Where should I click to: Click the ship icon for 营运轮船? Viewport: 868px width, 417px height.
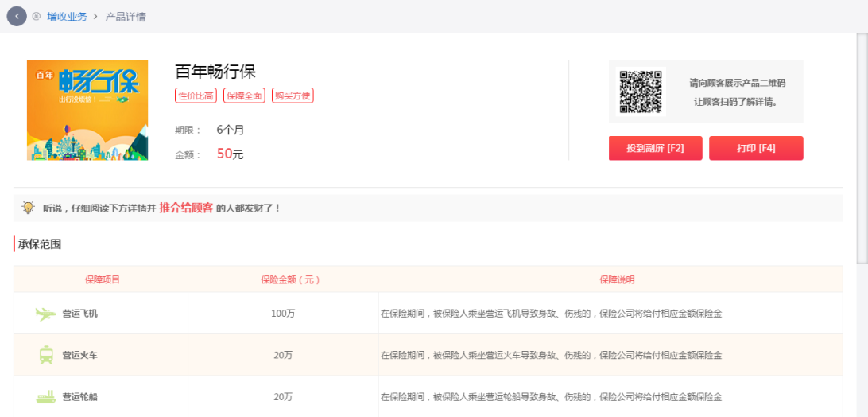[x=46, y=397]
